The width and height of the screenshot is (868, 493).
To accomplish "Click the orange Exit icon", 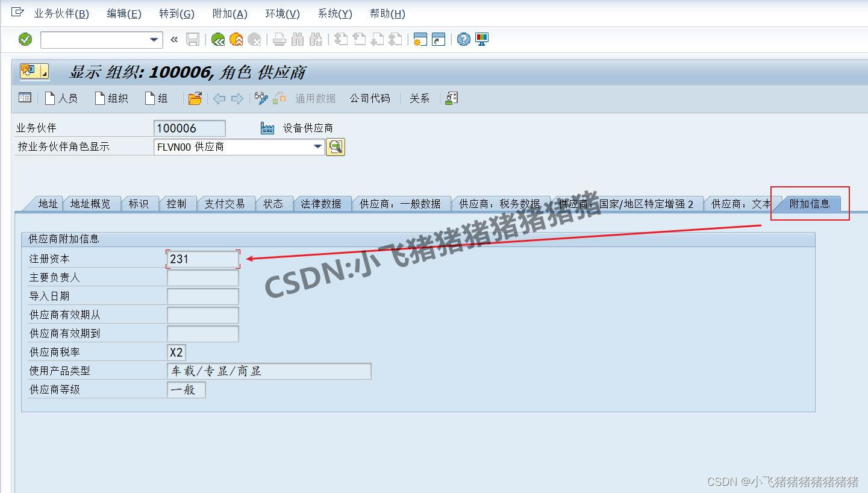I will (236, 40).
